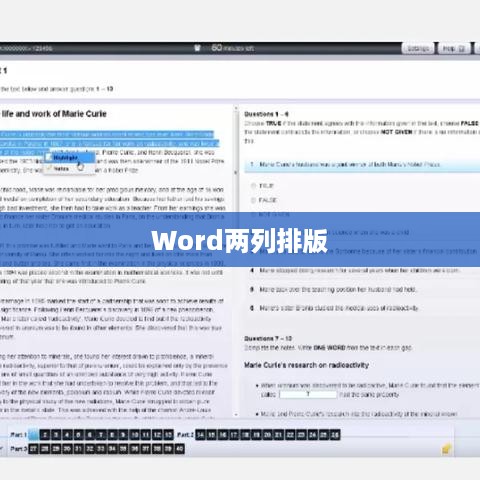Select the TRUE radio option

tap(253, 186)
